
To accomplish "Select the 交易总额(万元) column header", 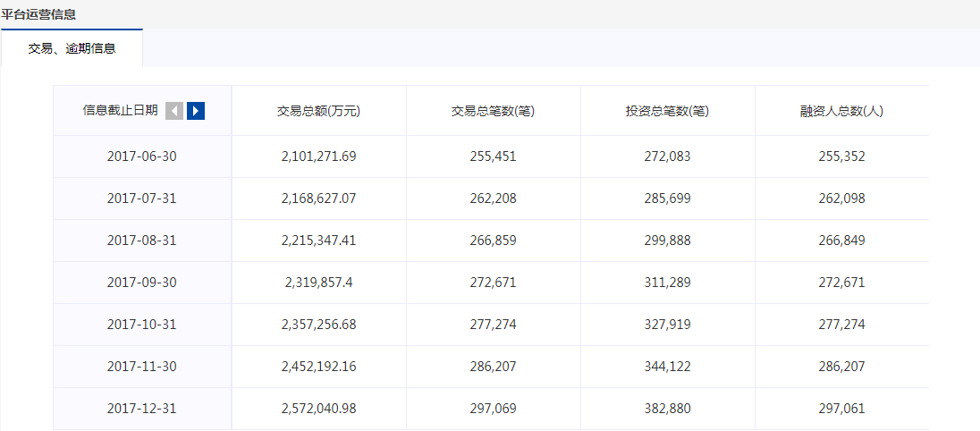I will point(318,112).
